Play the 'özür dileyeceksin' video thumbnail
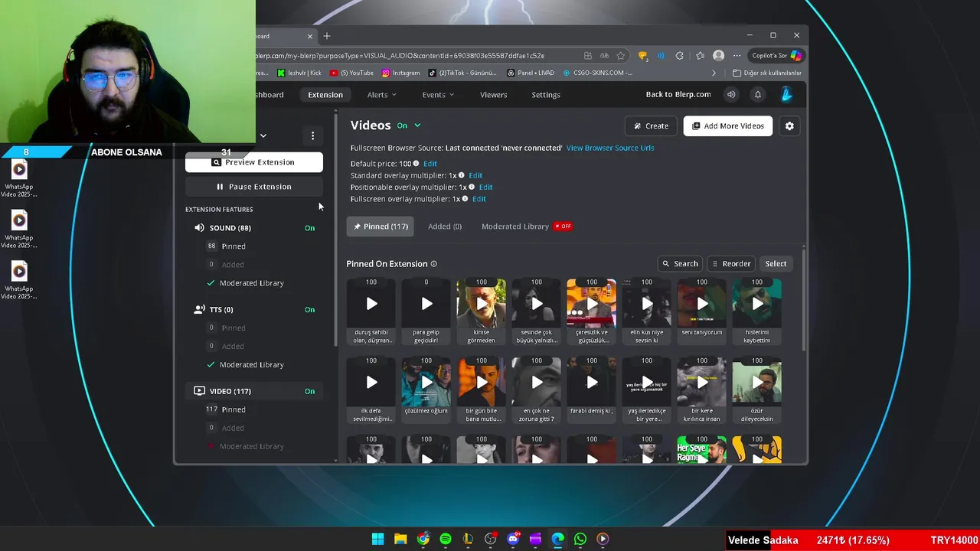Viewport: 980px width, 551px height. (756, 383)
